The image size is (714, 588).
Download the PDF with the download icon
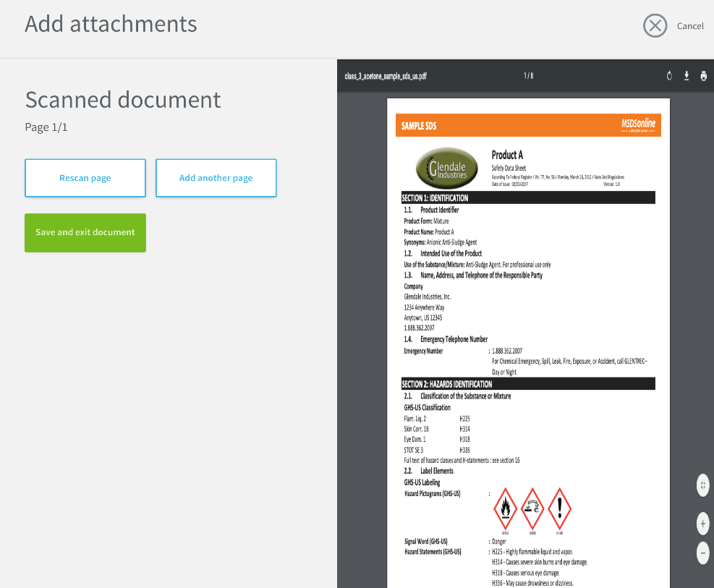687,76
